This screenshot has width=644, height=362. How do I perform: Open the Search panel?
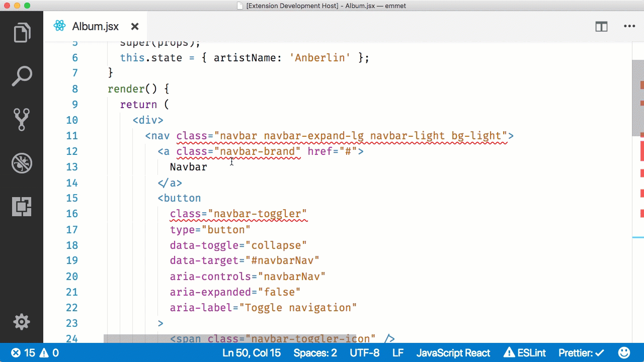pos(22,75)
